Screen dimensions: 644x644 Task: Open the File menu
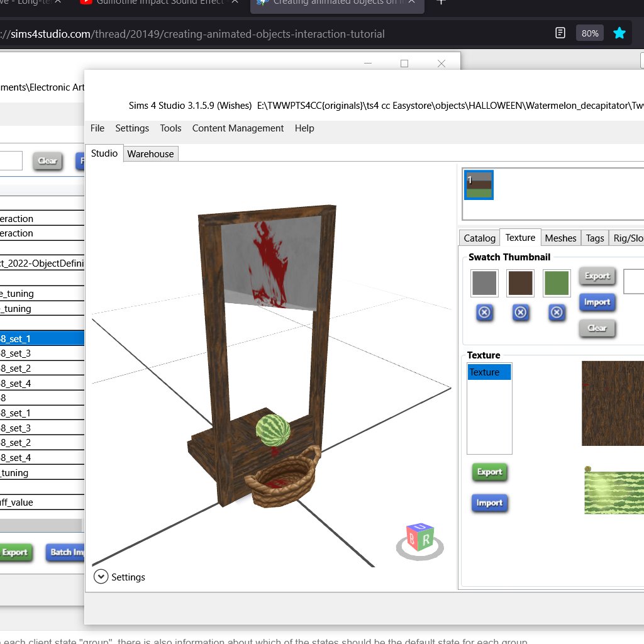click(97, 128)
